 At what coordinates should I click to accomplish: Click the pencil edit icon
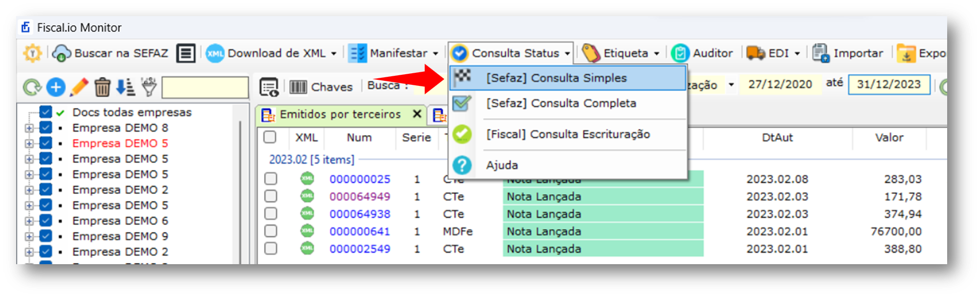point(79,87)
